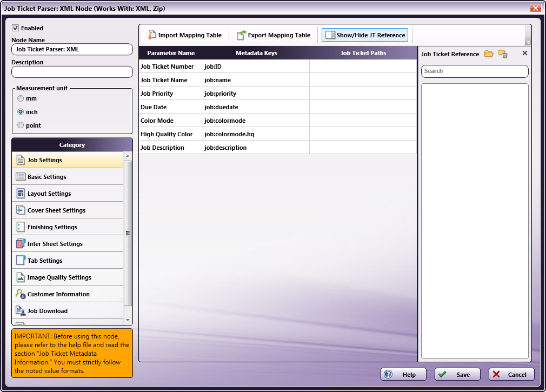Uncheck the Enabled checkbox

click(x=15, y=28)
